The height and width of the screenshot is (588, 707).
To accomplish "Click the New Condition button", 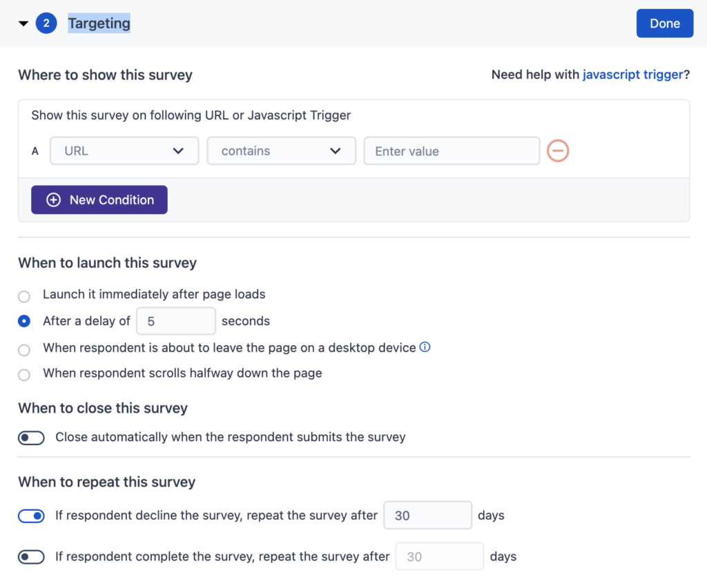I will point(99,199).
